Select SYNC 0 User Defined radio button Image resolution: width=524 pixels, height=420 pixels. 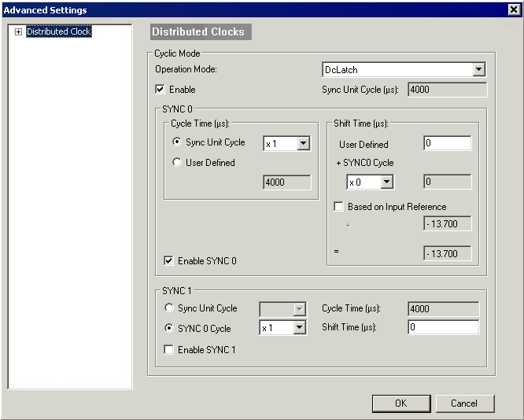click(177, 162)
